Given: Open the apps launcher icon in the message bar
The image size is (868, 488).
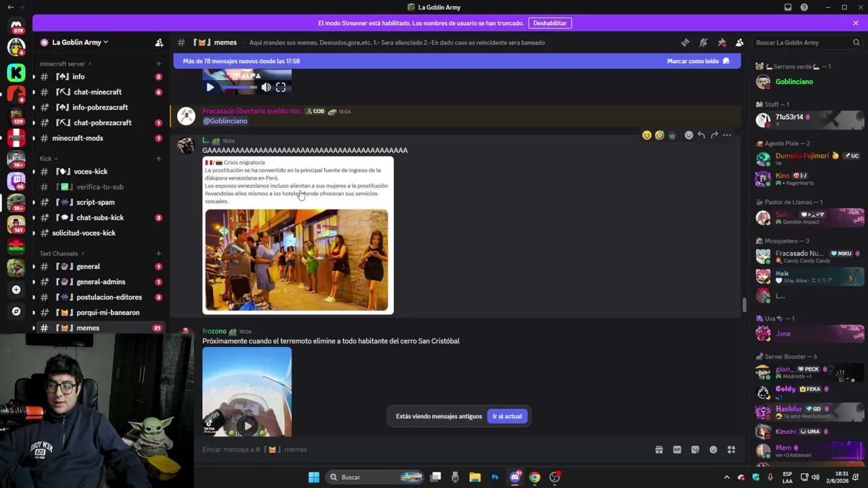Looking at the screenshot, I should tap(731, 449).
